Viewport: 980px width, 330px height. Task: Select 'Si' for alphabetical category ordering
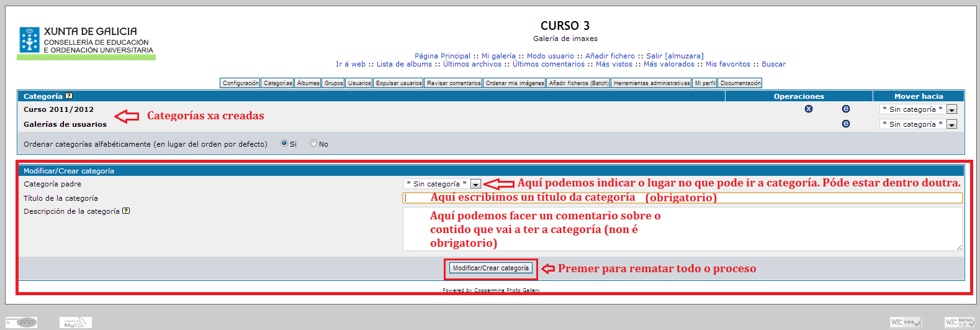[x=284, y=144]
